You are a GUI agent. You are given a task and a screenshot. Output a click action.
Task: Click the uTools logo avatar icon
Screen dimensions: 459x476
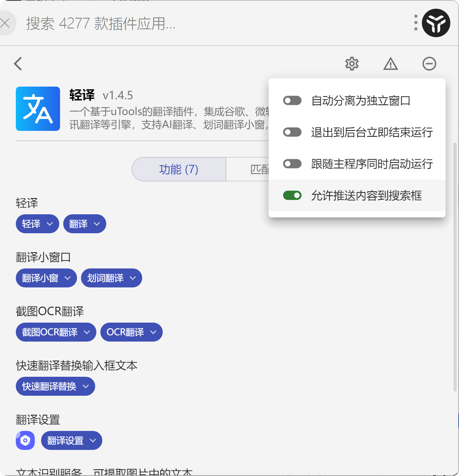coord(436,23)
